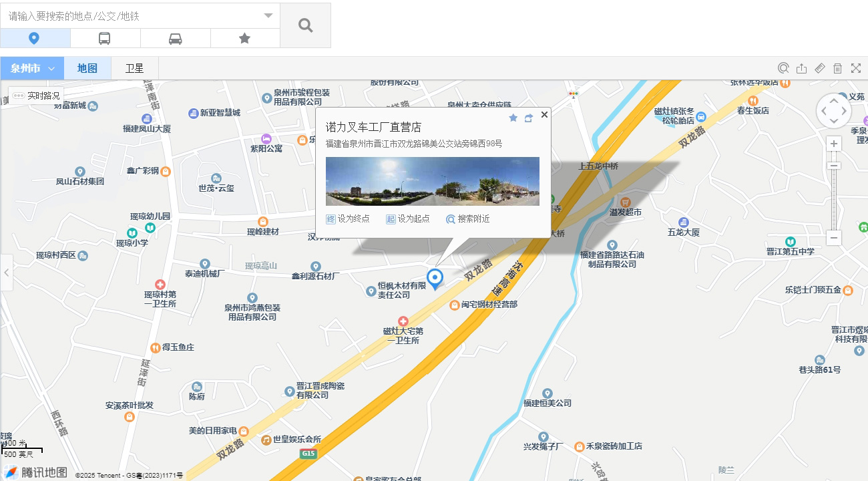Favorite this place using the popup star icon
This screenshot has height=481, width=868.
pos(513,118)
